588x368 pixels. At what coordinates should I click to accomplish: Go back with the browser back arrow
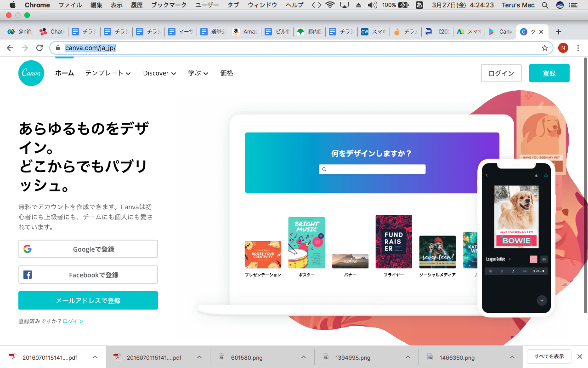(x=10, y=48)
